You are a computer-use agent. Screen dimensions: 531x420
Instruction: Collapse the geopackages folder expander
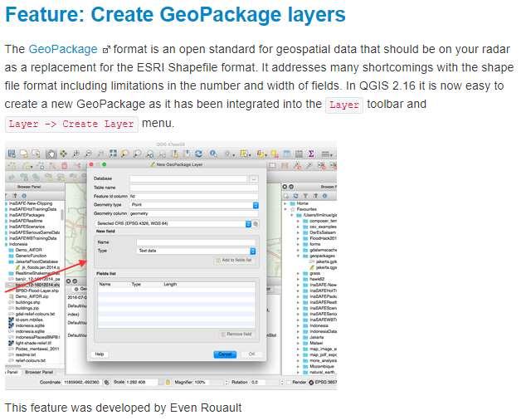pyautogui.click(x=299, y=256)
